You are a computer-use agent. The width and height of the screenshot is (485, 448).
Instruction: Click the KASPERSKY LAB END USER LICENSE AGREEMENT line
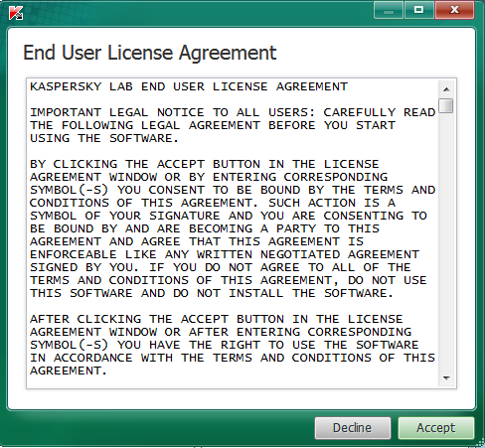pyautogui.click(x=189, y=86)
